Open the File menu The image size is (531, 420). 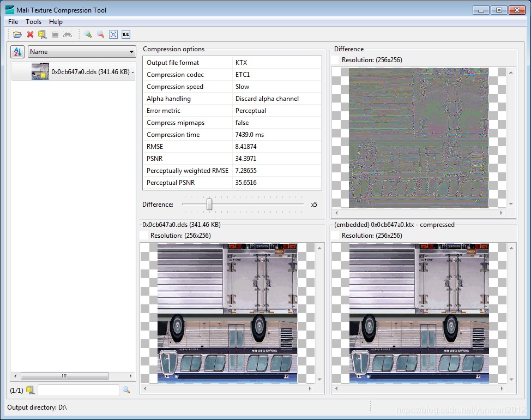pos(13,22)
